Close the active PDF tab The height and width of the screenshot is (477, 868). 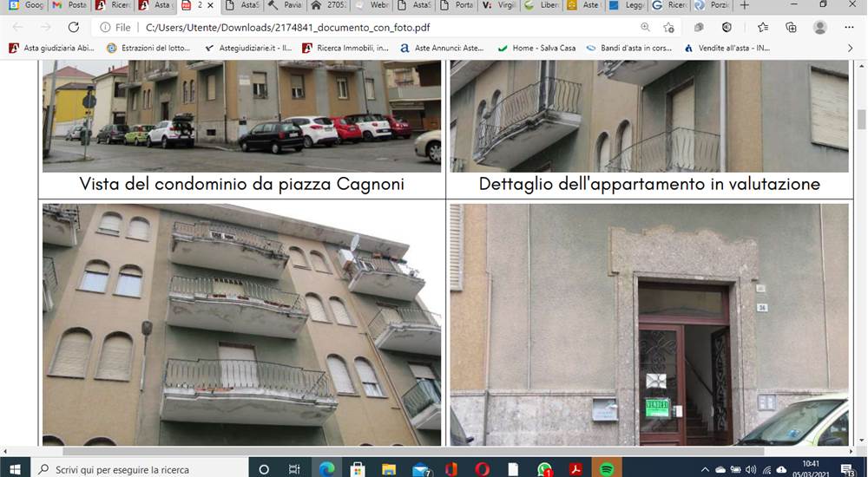point(210,5)
